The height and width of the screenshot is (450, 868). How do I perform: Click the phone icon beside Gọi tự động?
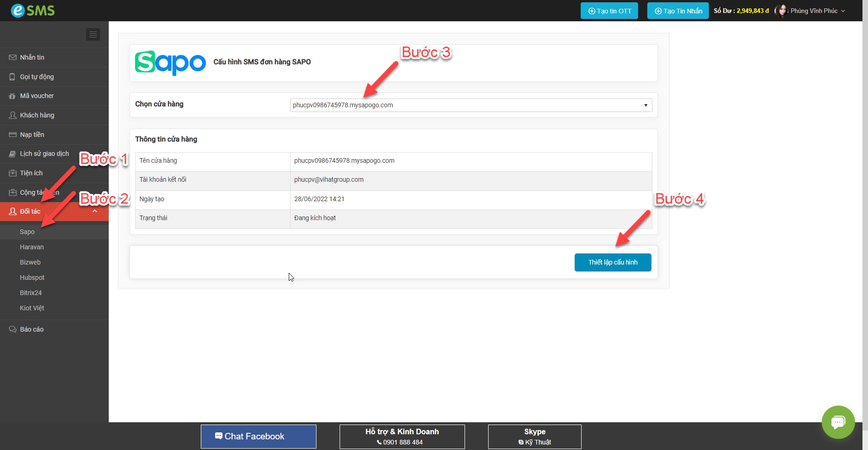12,77
